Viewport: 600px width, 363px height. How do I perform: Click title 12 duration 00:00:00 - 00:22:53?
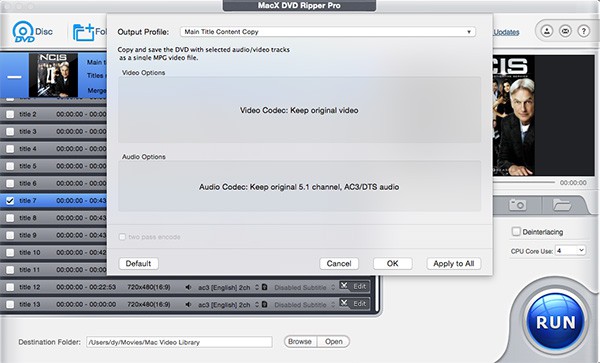(x=86, y=287)
